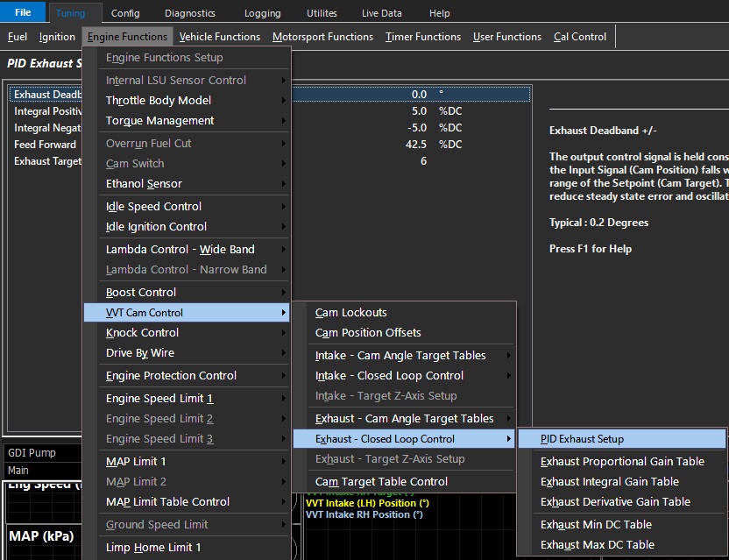Select PID Exhaust Setup
This screenshot has width=729, height=560.
[x=622, y=438]
